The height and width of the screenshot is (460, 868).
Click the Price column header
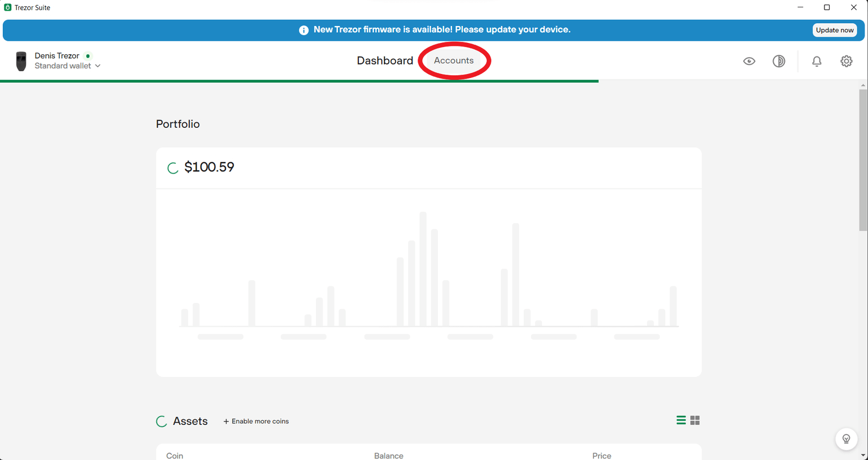601,455
